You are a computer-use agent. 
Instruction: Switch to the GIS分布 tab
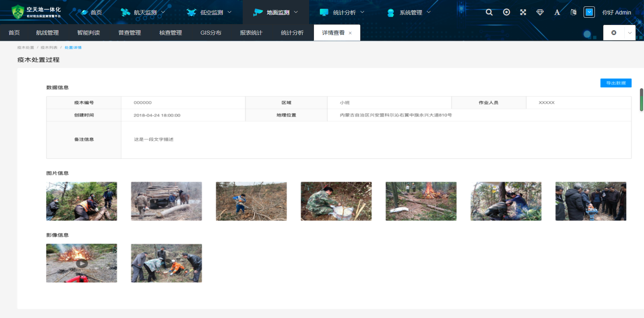[211, 33]
